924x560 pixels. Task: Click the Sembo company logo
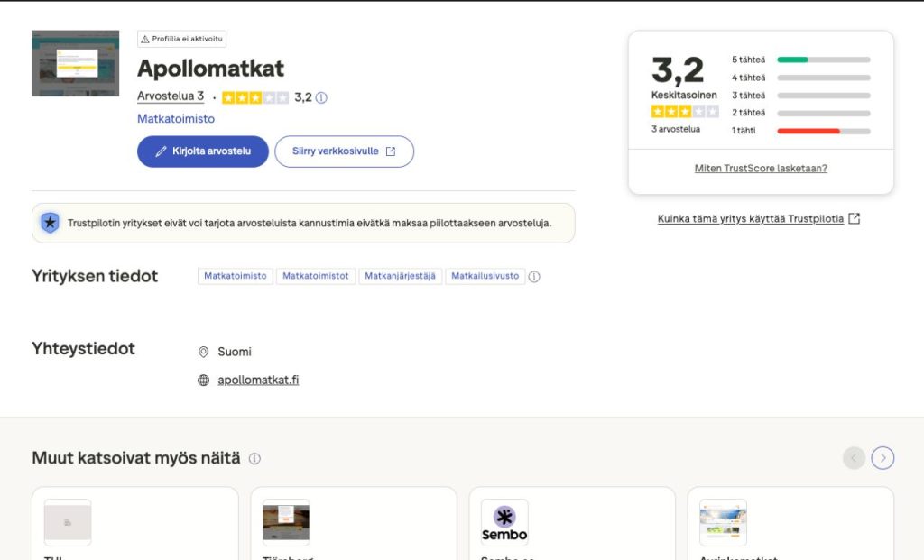click(x=504, y=521)
